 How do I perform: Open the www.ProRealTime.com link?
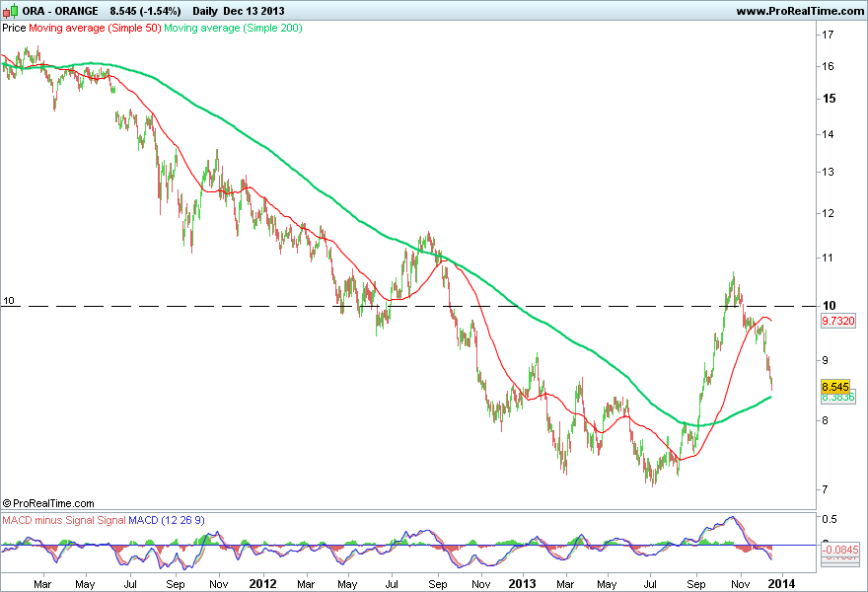click(x=800, y=11)
